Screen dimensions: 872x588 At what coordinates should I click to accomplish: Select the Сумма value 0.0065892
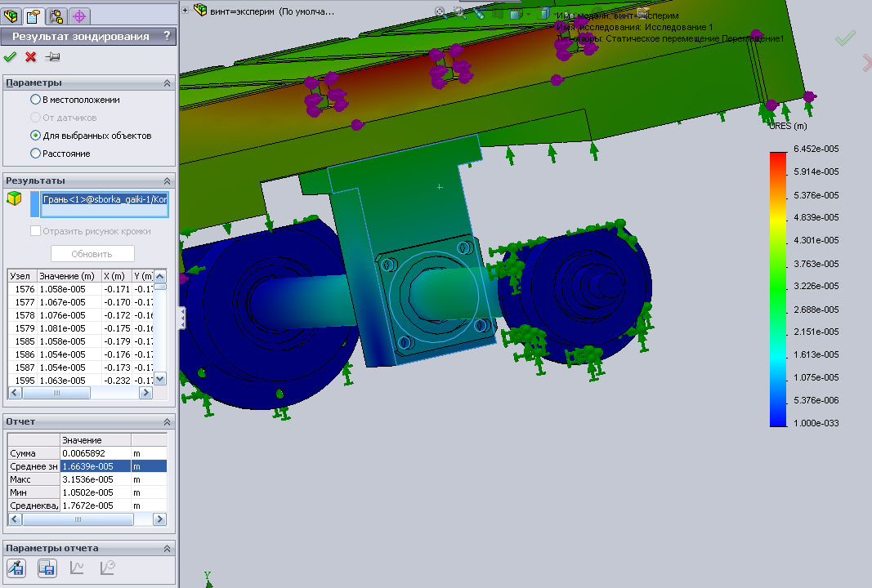[x=95, y=453]
